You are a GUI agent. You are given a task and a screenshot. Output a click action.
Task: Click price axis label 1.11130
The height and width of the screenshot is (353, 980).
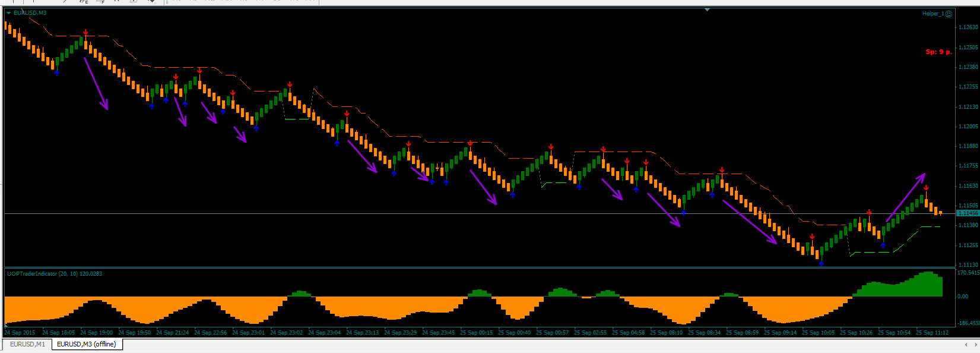(x=969, y=265)
